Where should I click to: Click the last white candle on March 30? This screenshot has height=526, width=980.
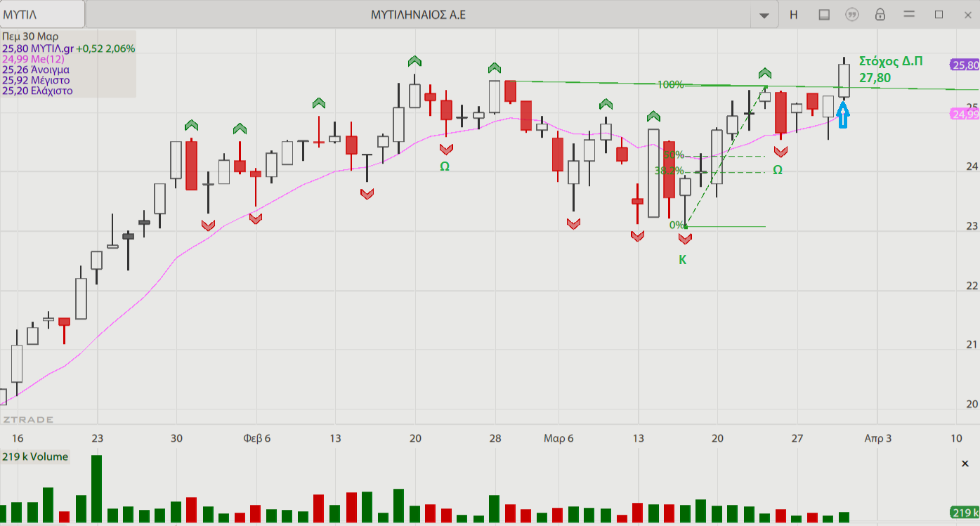[x=844, y=81]
